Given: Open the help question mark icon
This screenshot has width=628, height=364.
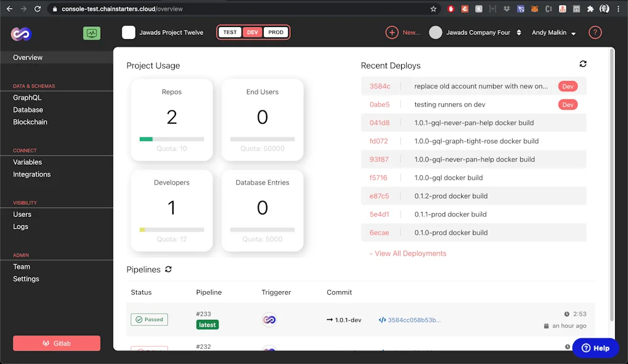Looking at the screenshot, I should tap(594, 32).
